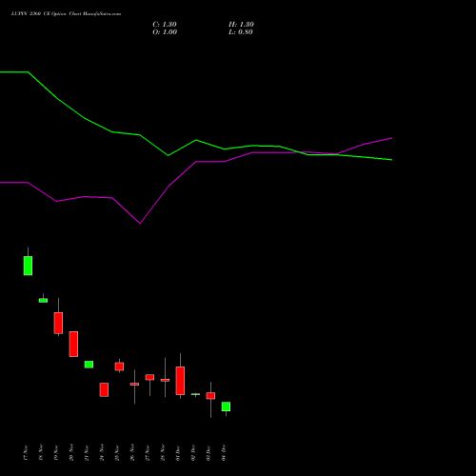Select the '26 Nov' date axis label
This screenshot has width=476, height=476.
pos(132,452)
